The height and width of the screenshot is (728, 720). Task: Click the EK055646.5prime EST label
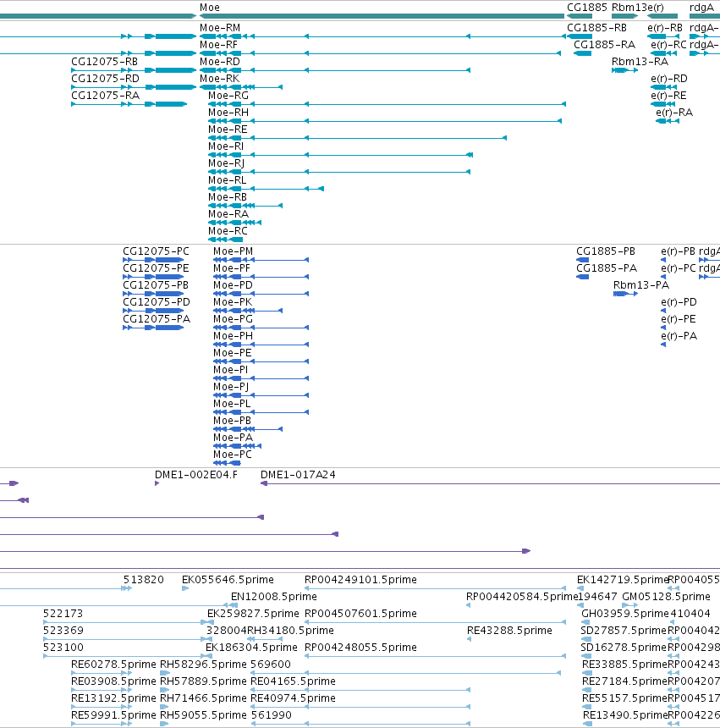click(x=228, y=580)
